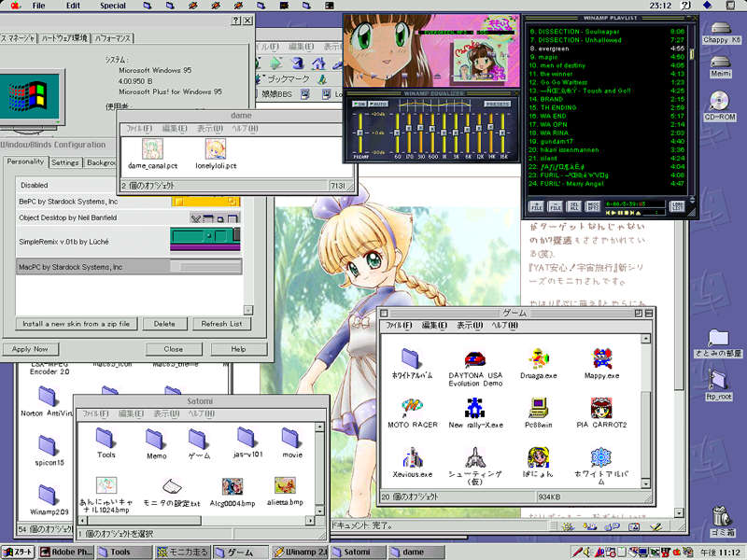Adjust the equalizer 60 Hz band slider
747x560 pixels.
(397, 133)
